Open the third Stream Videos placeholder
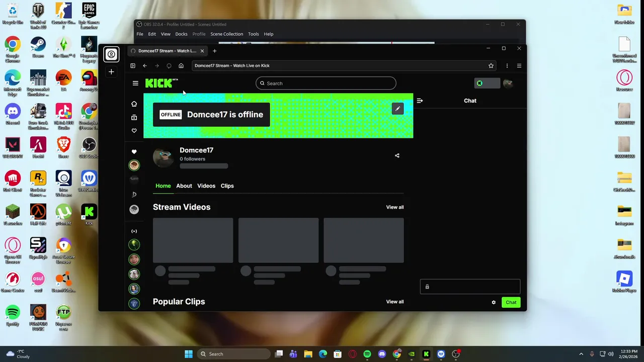The height and width of the screenshot is (362, 644). 364,240
